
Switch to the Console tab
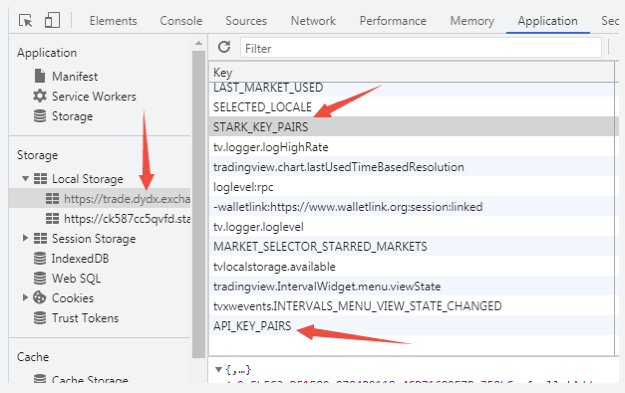pyautogui.click(x=181, y=21)
